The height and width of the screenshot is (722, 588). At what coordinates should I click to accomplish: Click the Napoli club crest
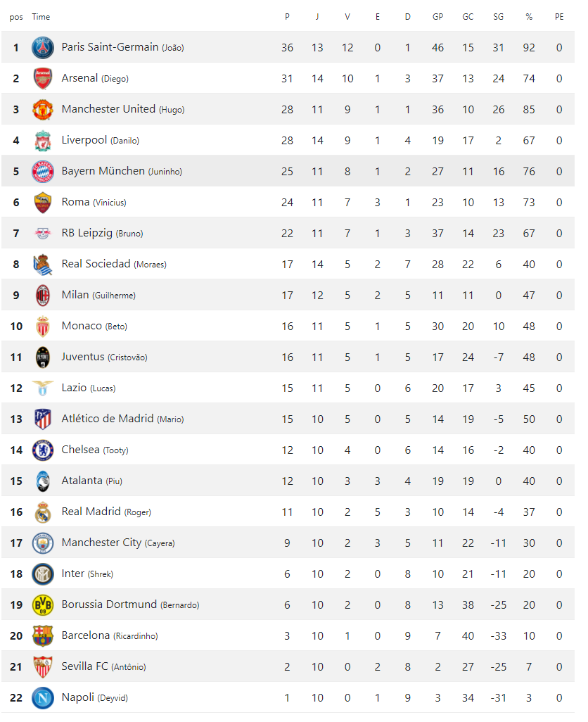click(43, 698)
